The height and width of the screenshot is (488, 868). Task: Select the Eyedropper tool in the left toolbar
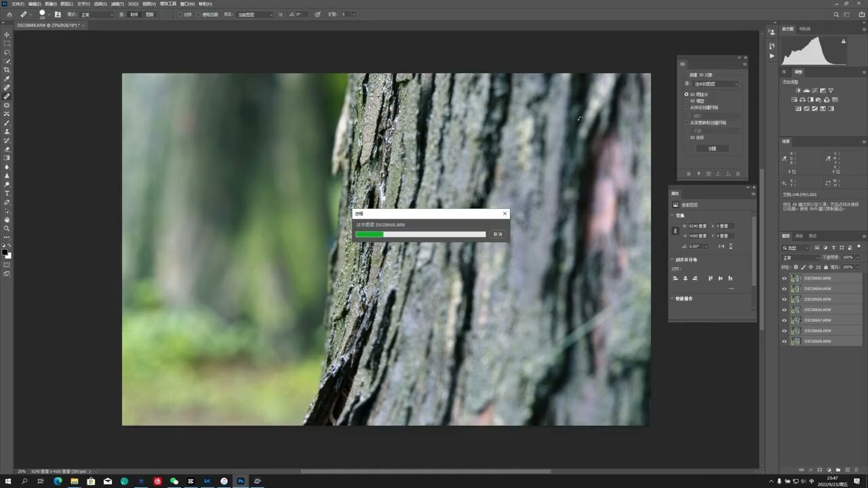coord(7,79)
